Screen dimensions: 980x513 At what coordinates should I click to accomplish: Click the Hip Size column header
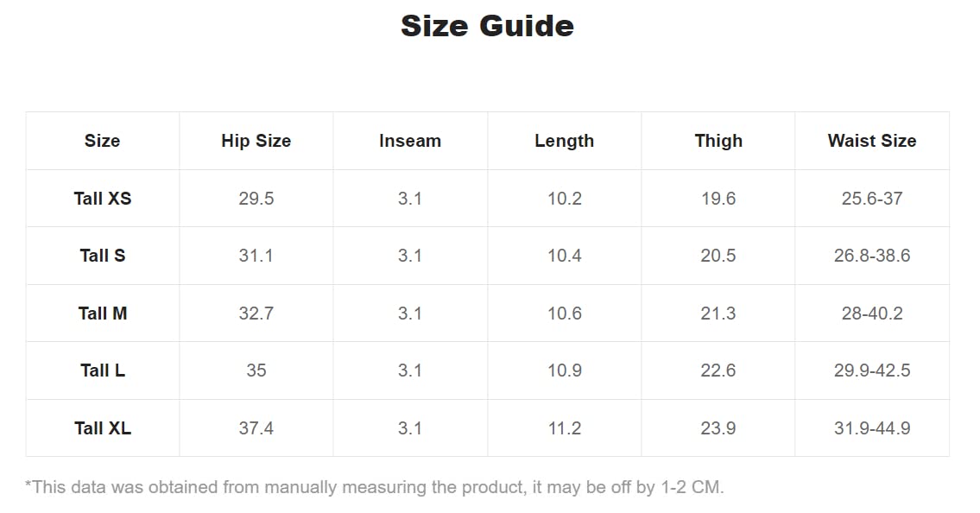[256, 141]
